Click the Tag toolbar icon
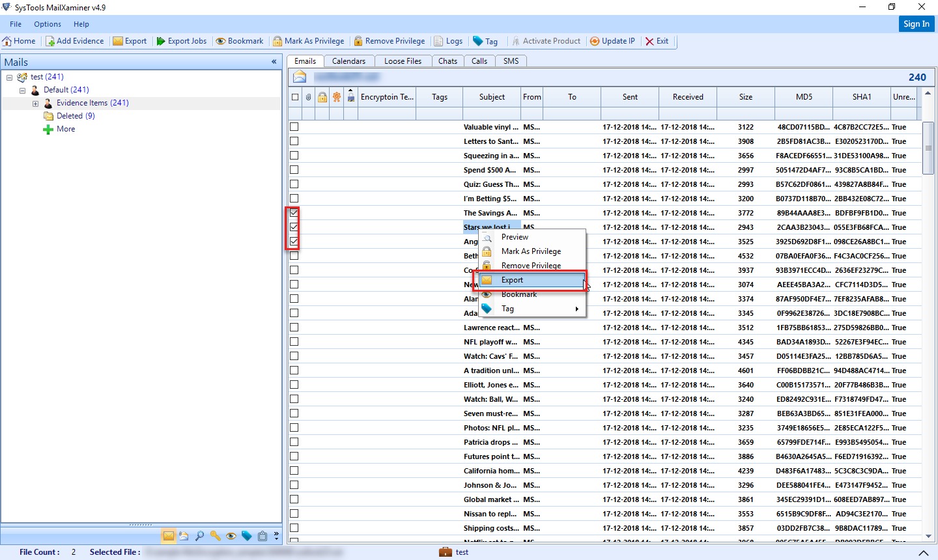Screen dimensions: 938x560 pyautogui.click(x=478, y=41)
